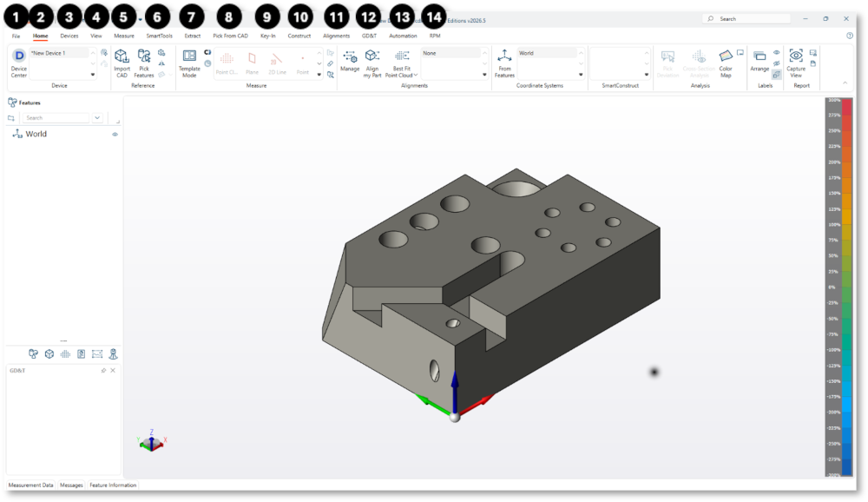Toggle the label visibility eye icon
The height and width of the screenshot is (502, 868).
pyautogui.click(x=777, y=53)
